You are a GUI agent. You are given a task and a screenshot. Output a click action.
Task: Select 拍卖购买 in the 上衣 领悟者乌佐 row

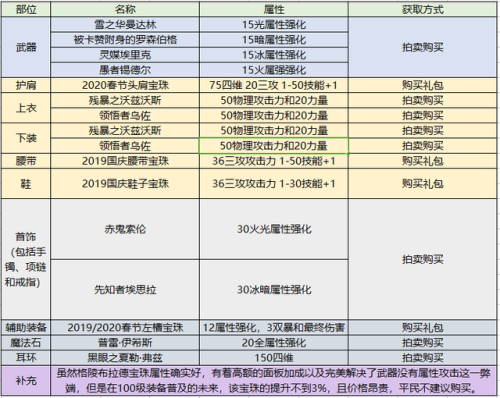(422, 116)
